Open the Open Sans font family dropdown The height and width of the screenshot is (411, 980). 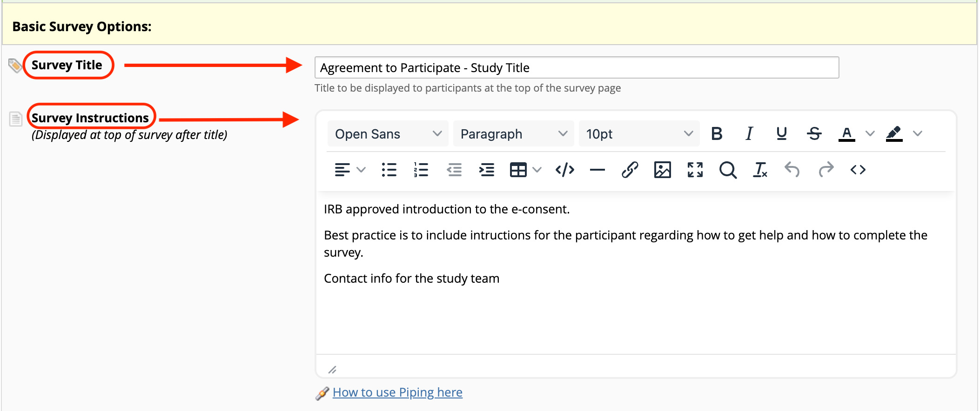tap(388, 134)
